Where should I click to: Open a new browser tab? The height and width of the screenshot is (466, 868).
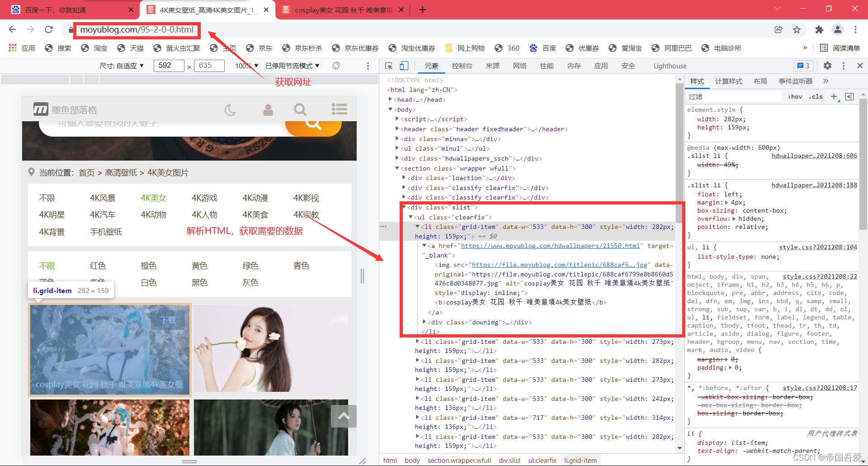coord(423,10)
